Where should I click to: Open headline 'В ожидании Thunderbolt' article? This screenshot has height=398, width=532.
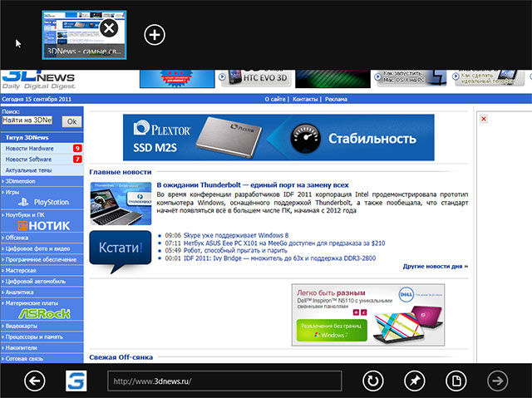coord(253,185)
